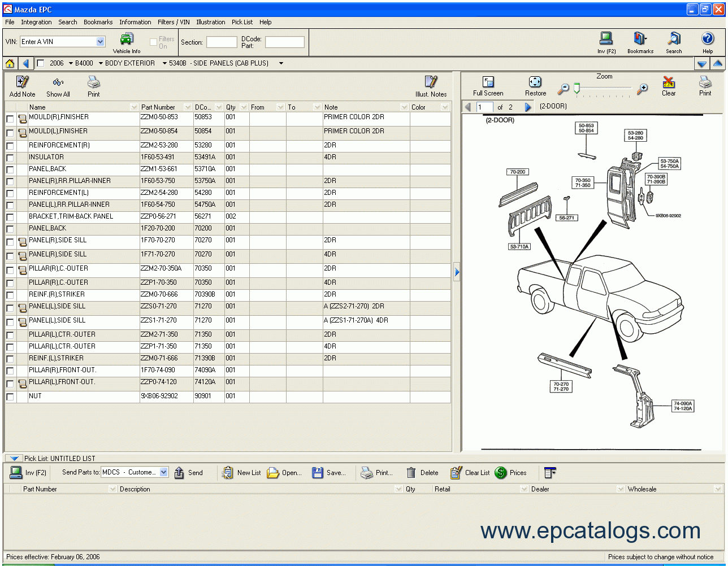728x566 pixels.
Task: Print the illustration using its Print icon
Action: pos(705,82)
